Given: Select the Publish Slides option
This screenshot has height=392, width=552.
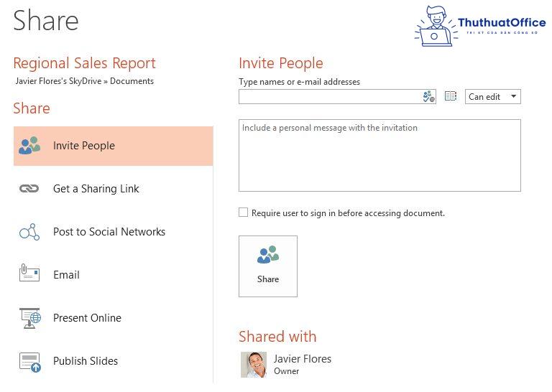Looking at the screenshot, I should 85,361.
